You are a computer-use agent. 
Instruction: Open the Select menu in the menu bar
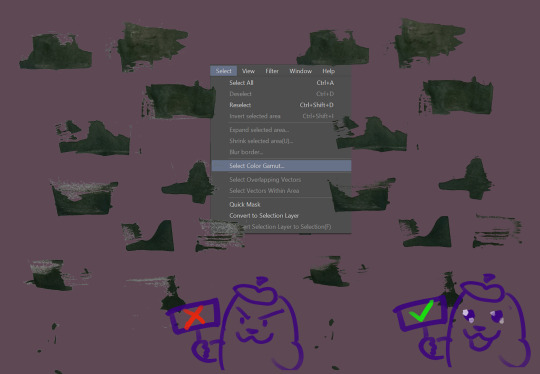224,71
